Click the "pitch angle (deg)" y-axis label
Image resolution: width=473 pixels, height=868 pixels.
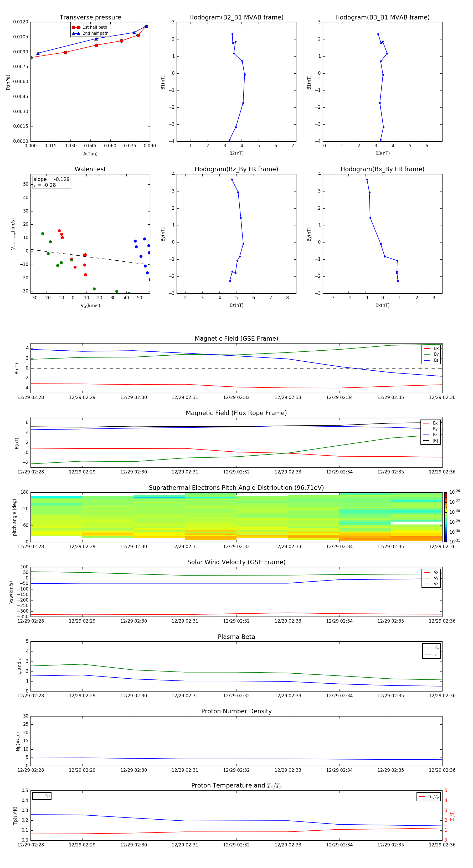(14, 517)
